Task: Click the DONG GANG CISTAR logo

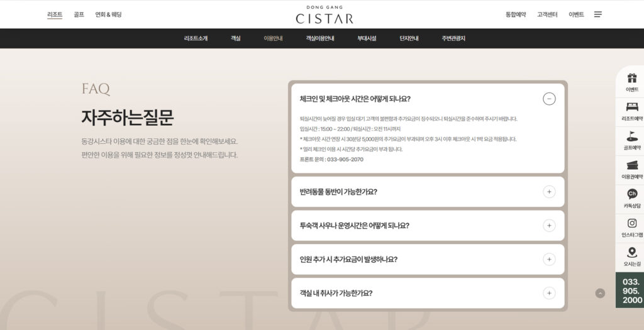Action: coord(325,15)
